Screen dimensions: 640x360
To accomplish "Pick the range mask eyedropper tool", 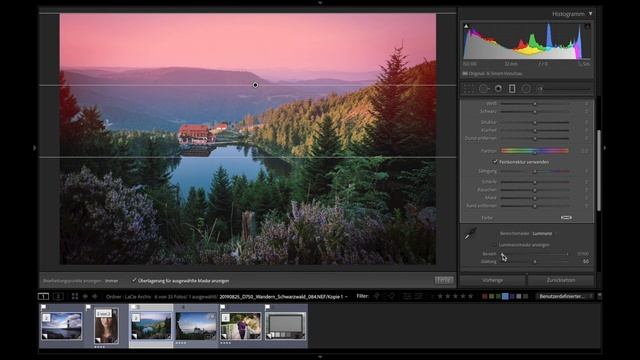I will coord(470,234).
